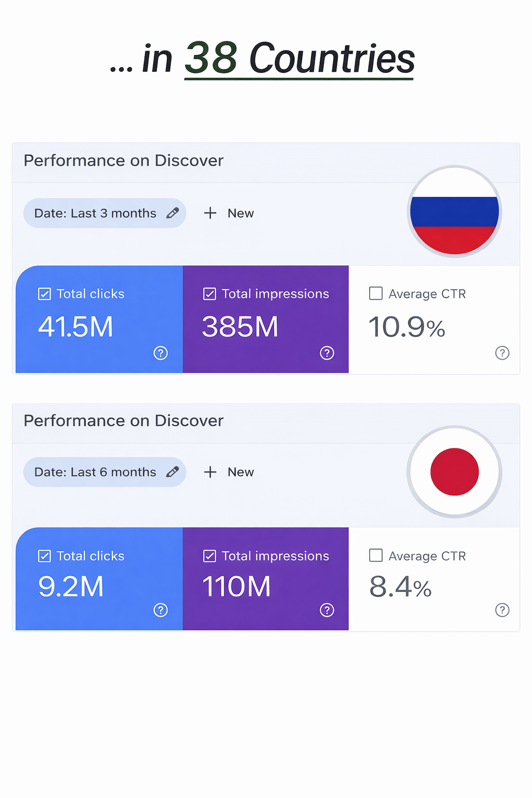Viewport: 532px width, 798px height.
Task: Click the help icon on the 110M card
Action: coord(327,610)
